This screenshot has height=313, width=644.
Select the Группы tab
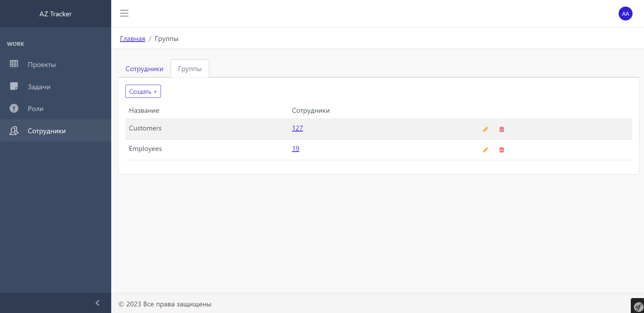click(190, 69)
